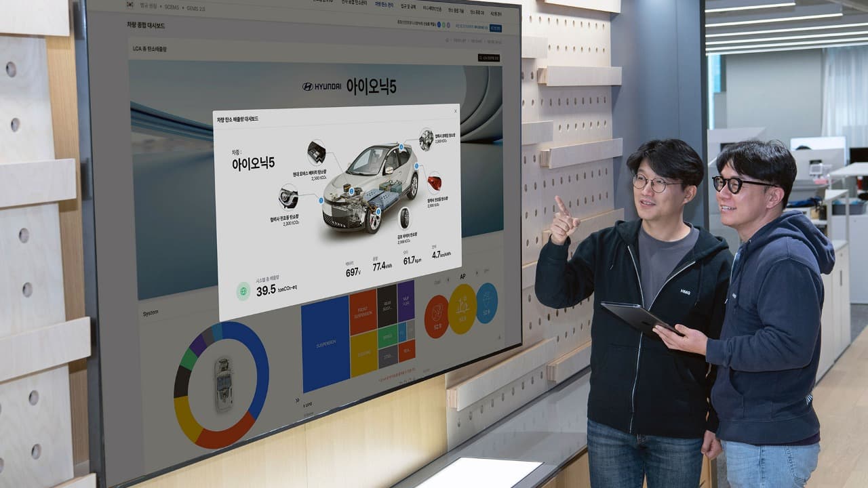Click the green treemap tile
The width and height of the screenshot is (868, 488).
(387, 336)
